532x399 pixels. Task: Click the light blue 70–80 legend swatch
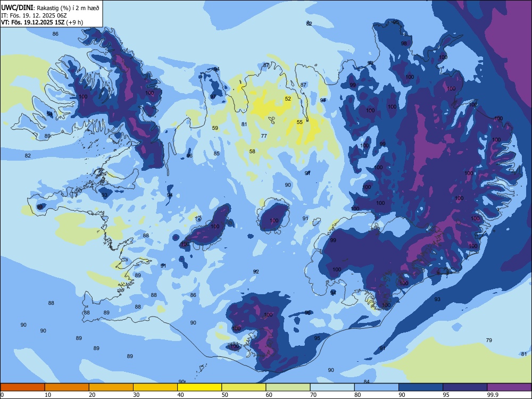click(332, 387)
